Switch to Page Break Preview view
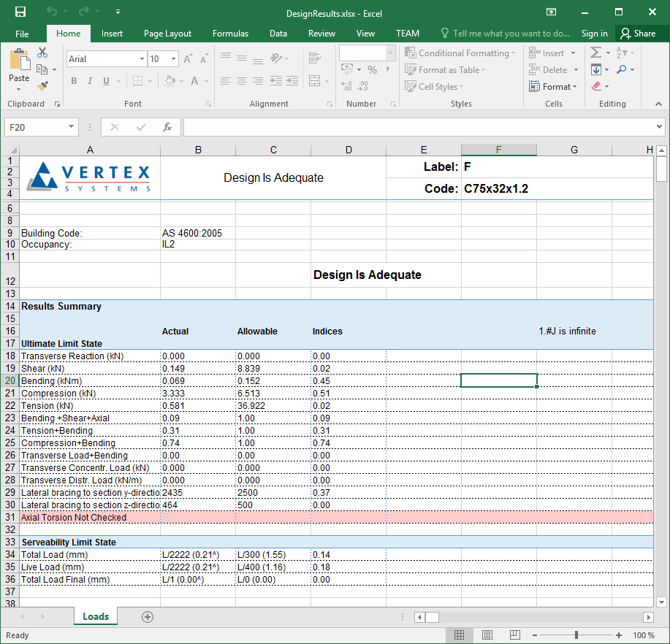Screen dimensions: 670x644 (515, 635)
